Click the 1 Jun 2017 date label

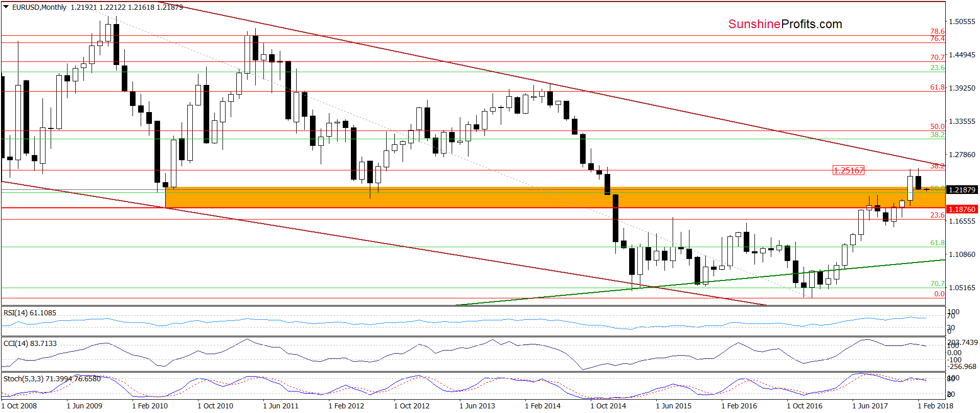870,406
